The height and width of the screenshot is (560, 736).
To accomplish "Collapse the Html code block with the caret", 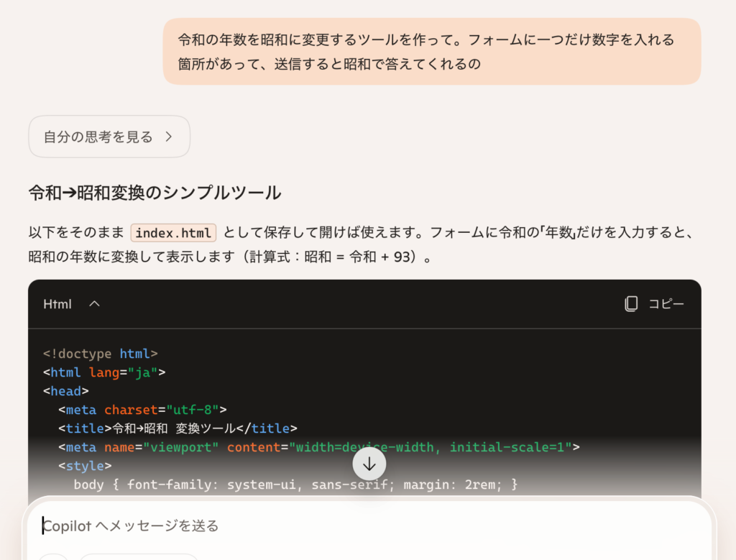I will [94, 304].
